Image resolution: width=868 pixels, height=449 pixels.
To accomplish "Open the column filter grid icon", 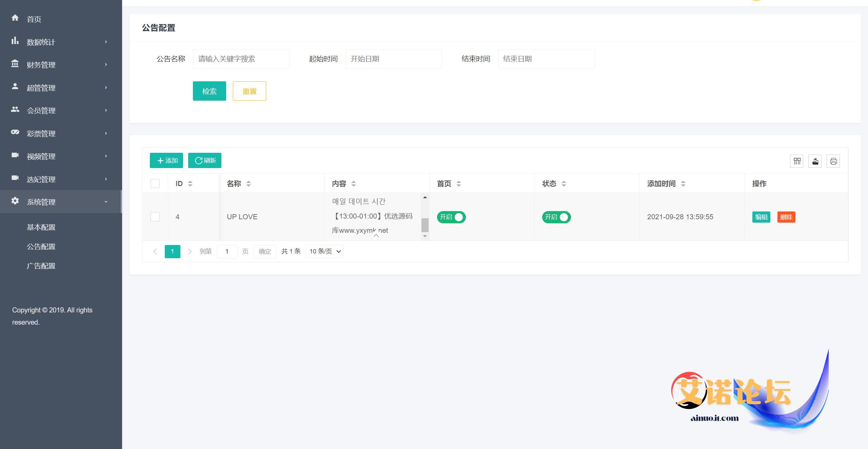I will 797,161.
